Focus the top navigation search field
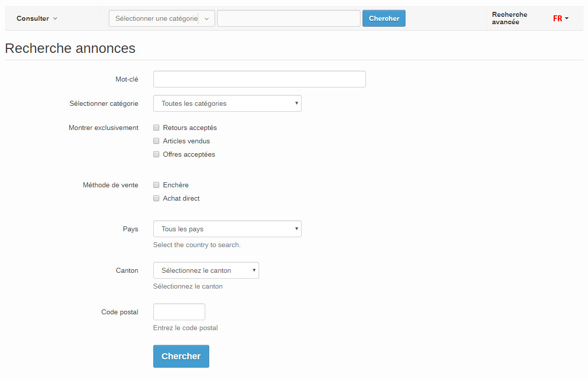The width and height of the screenshot is (588, 381). pyautogui.click(x=289, y=18)
